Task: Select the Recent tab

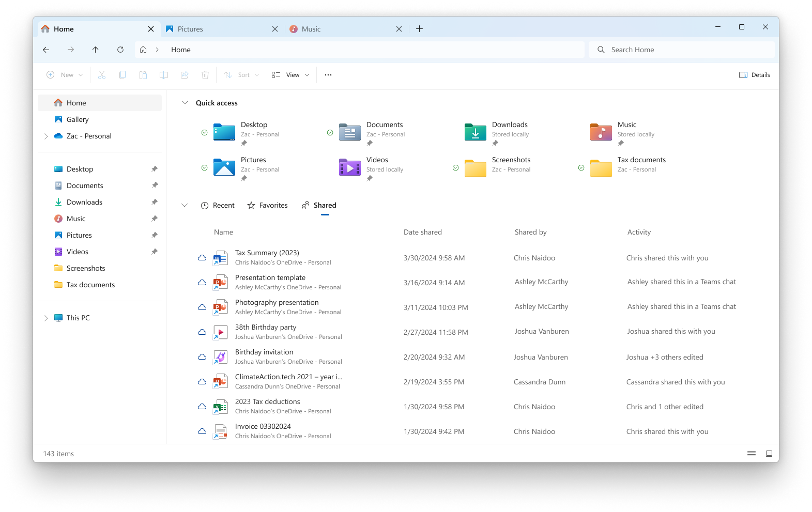Action: [218, 205]
